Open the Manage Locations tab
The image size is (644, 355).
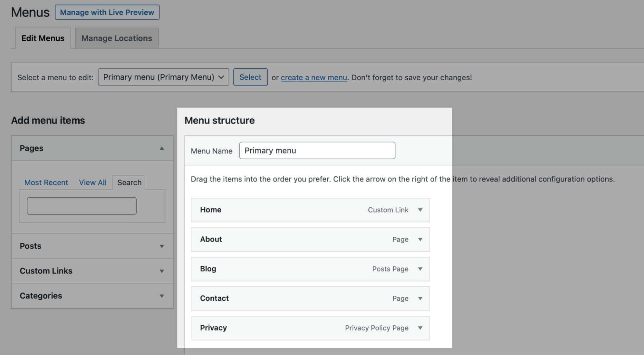point(117,38)
